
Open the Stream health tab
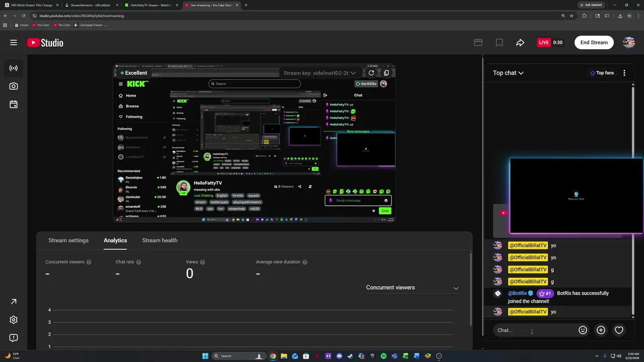[x=159, y=240]
